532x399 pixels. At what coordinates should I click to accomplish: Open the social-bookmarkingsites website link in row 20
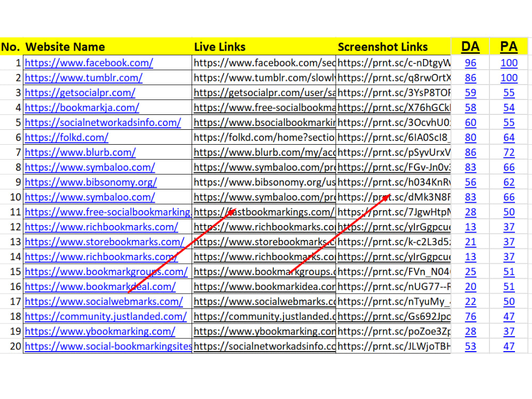pos(108,346)
